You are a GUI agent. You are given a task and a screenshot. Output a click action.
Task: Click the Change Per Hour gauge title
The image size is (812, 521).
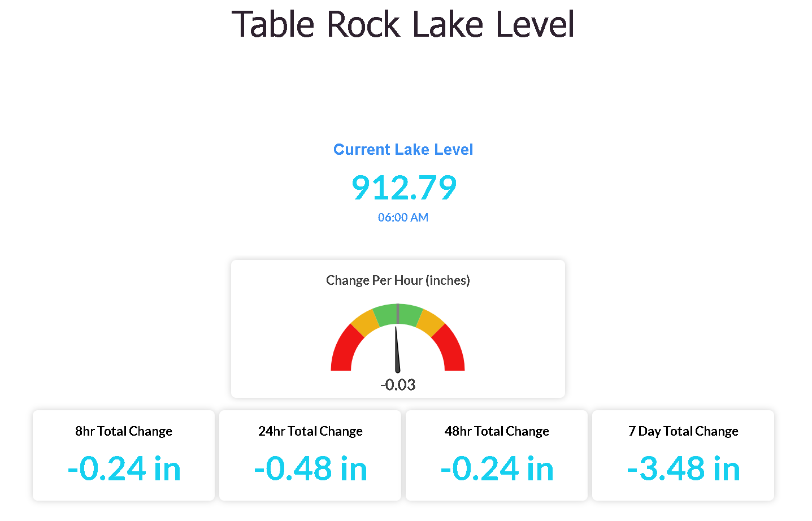pos(398,280)
